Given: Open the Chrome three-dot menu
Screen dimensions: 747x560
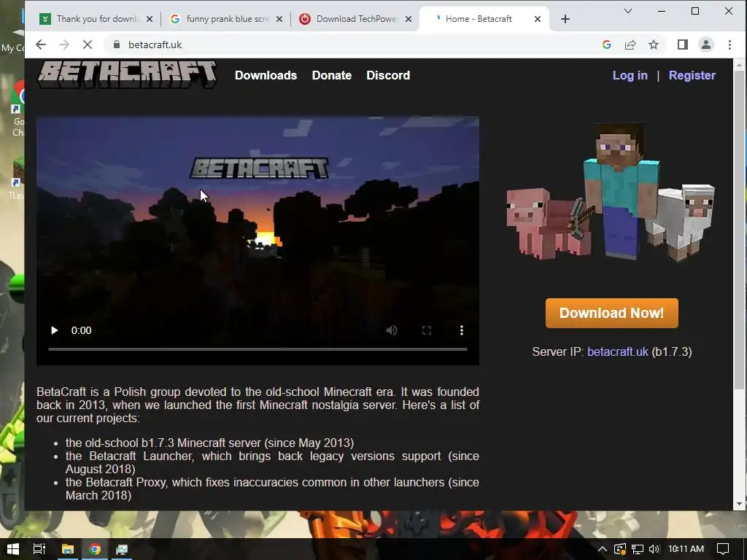Looking at the screenshot, I should pyautogui.click(x=729, y=44).
